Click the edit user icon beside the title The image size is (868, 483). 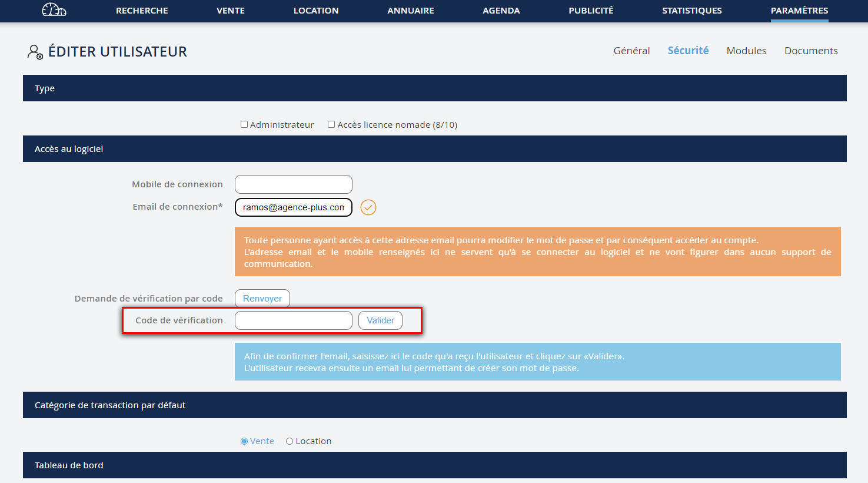35,52
